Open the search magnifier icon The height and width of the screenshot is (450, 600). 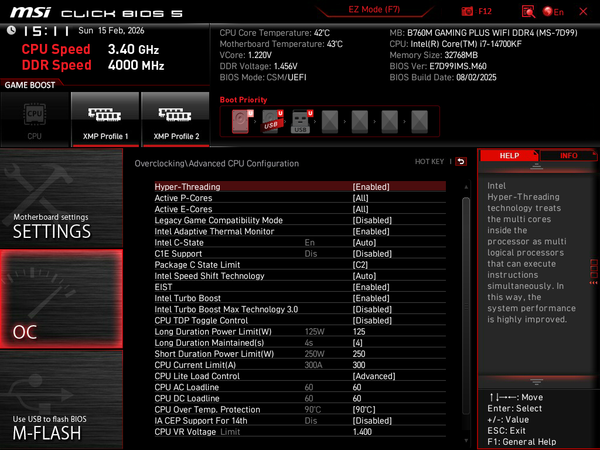pyautogui.click(x=528, y=11)
